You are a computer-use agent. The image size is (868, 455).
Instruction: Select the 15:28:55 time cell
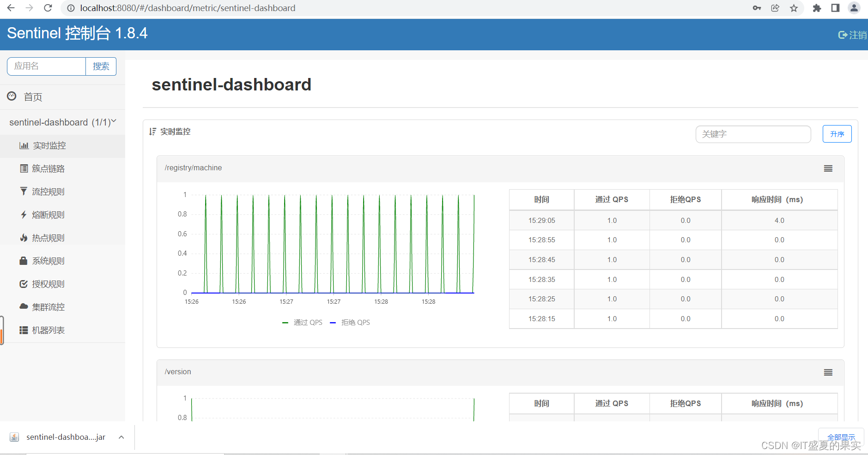542,240
